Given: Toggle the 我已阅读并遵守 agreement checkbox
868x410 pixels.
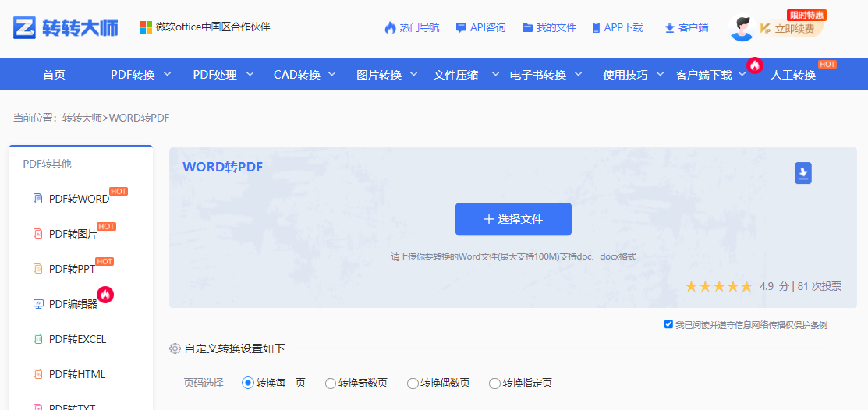Looking at the screenshot, I should click(668, 324).
